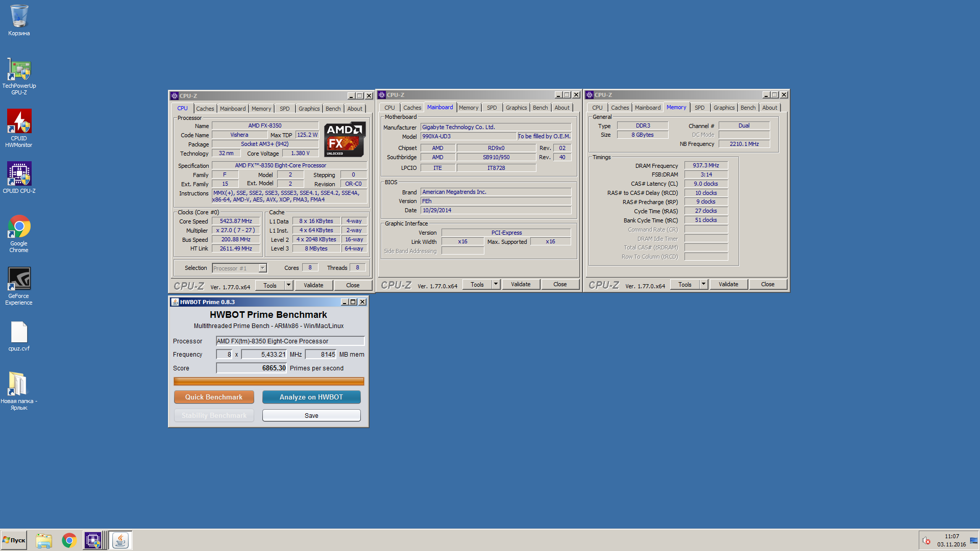Expand Tools dropdown arrow in Memory CPU-Z

point(703,284)
